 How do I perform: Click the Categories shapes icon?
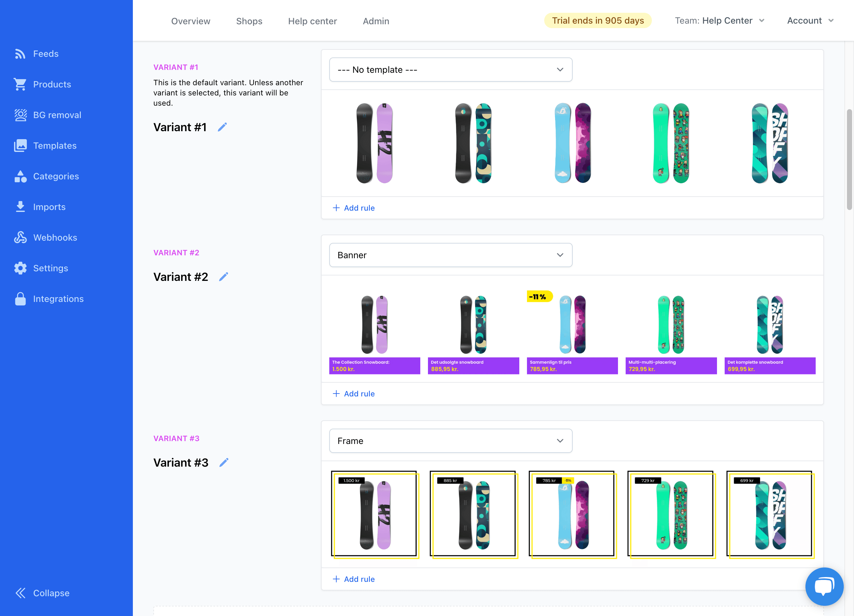click(20, 176)
